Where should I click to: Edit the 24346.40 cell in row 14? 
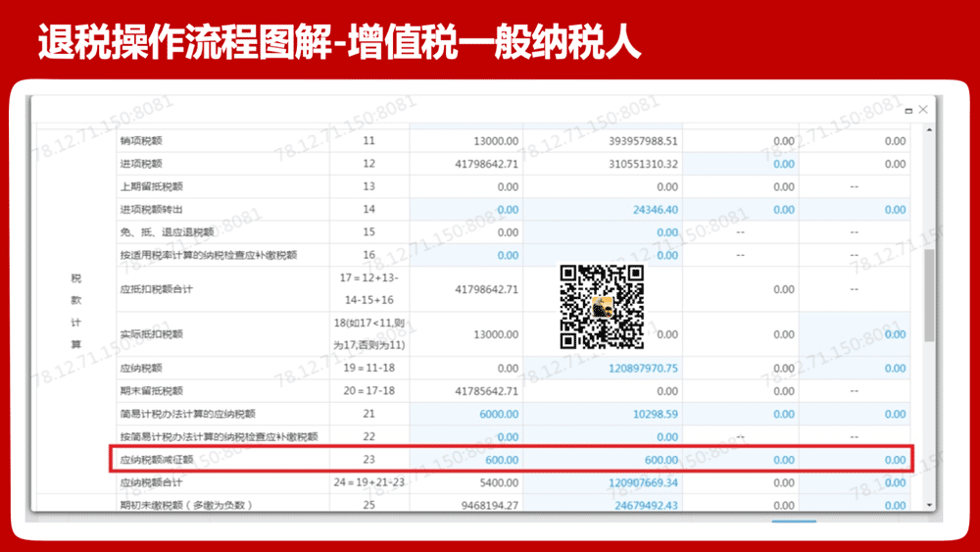coord(655,210)
